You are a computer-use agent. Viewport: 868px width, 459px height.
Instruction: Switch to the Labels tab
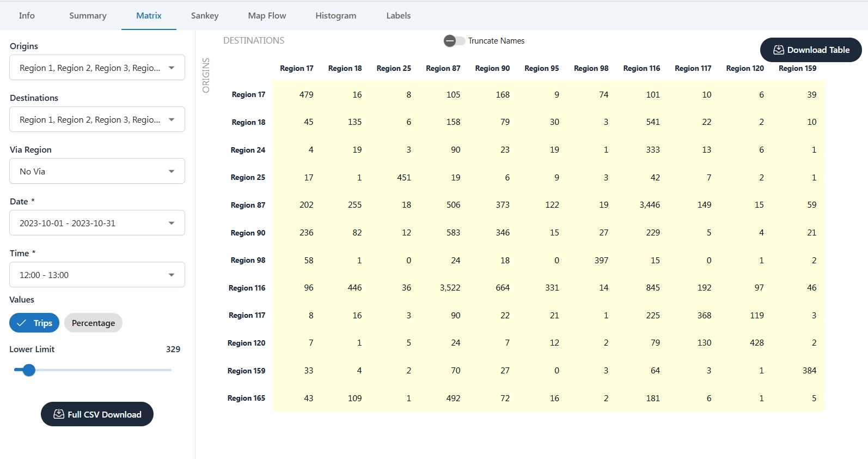(x=399, y=15)
